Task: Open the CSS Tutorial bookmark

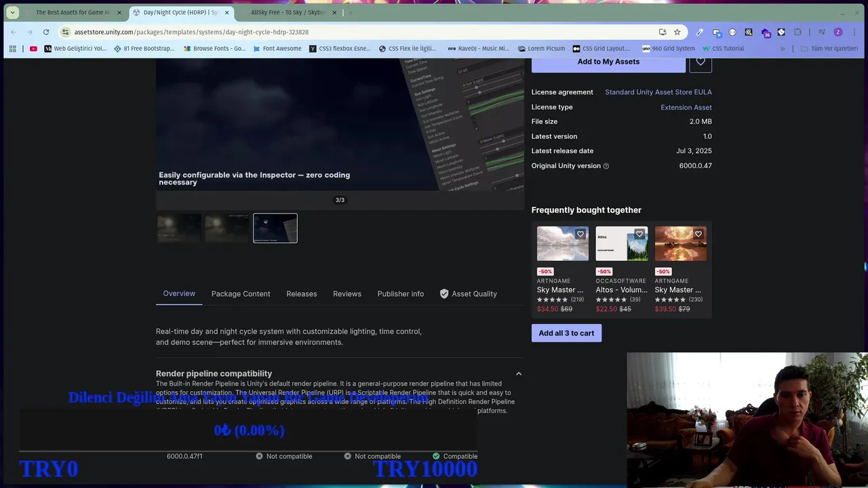Action: pyautogui.click(x=724, y=49)
